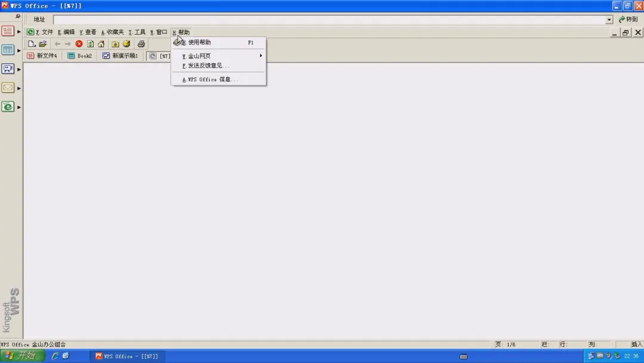The image size is (644, 363).
Task: Close the inner document window
Action: 638,32
